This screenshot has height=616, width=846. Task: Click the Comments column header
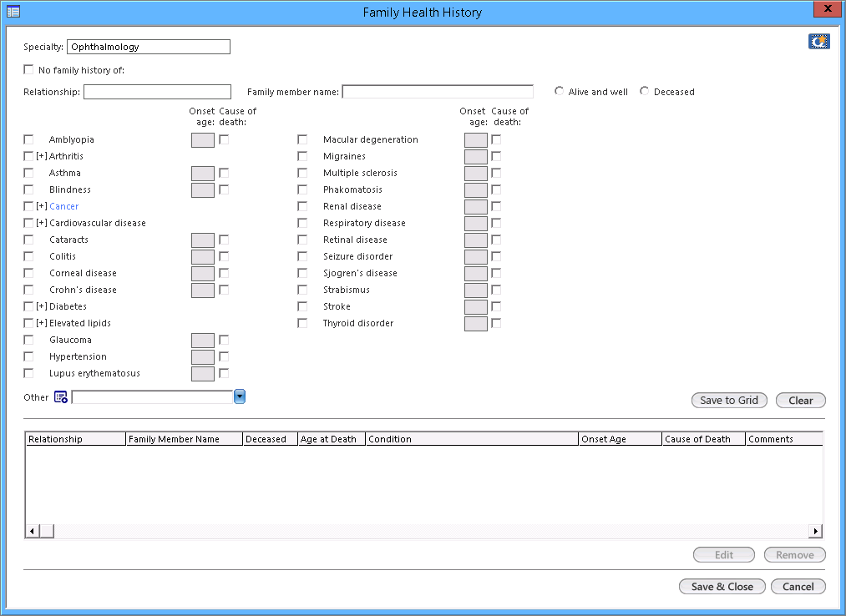[x=784, y=439]
